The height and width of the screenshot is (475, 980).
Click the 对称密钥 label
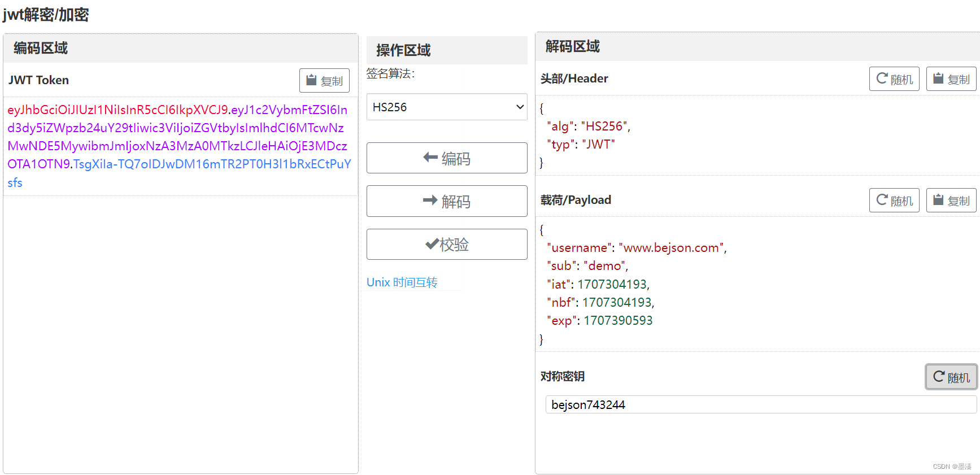(x=563, y=376)
